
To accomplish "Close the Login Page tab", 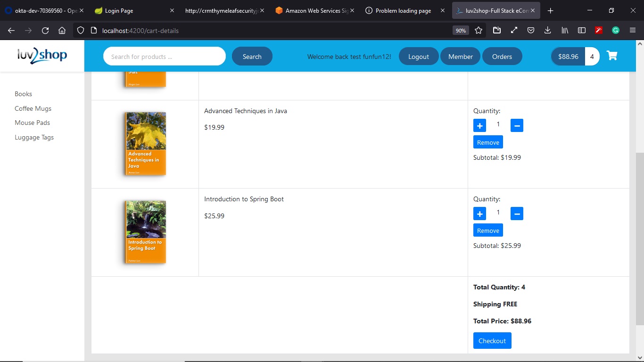I will coord(172,10).
